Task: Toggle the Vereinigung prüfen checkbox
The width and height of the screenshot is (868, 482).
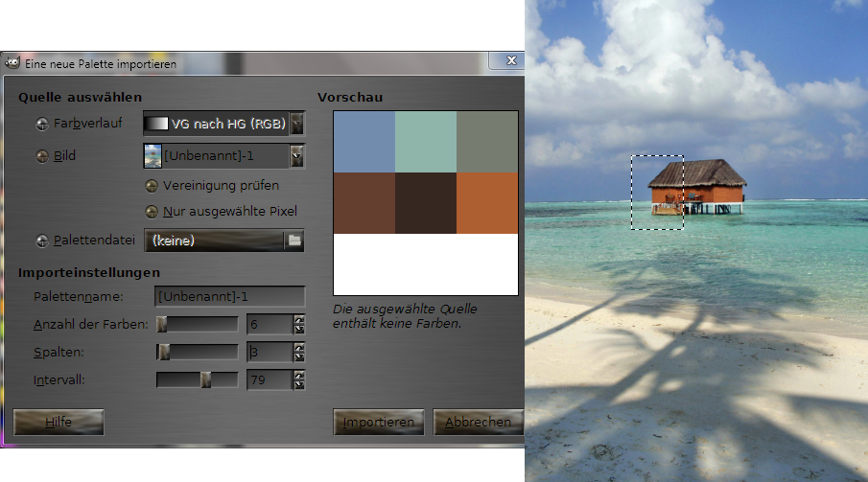Action: tap(152, 186)
